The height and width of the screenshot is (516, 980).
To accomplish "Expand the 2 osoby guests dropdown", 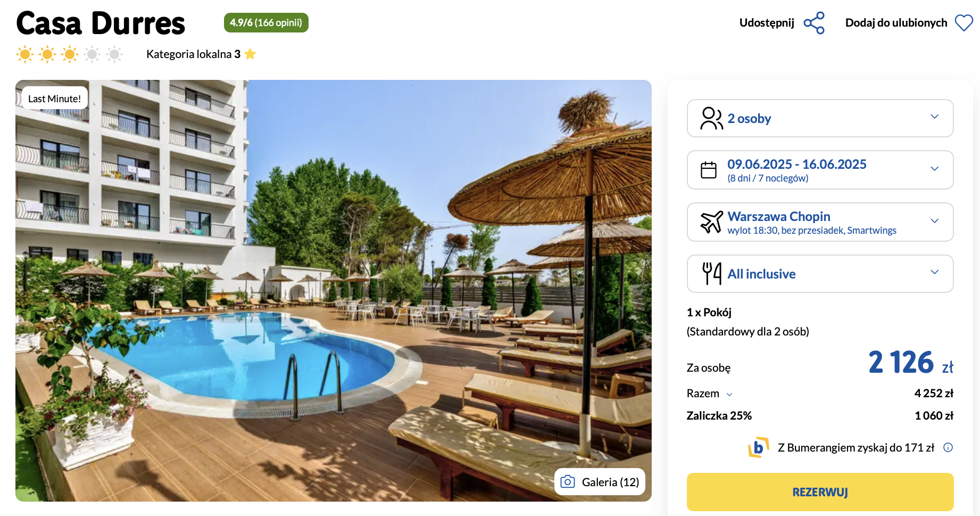I will [820, 118].
